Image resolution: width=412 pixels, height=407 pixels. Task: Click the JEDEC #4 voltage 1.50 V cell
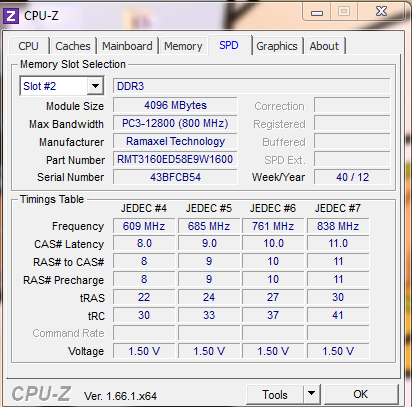[x=144, y=351]
